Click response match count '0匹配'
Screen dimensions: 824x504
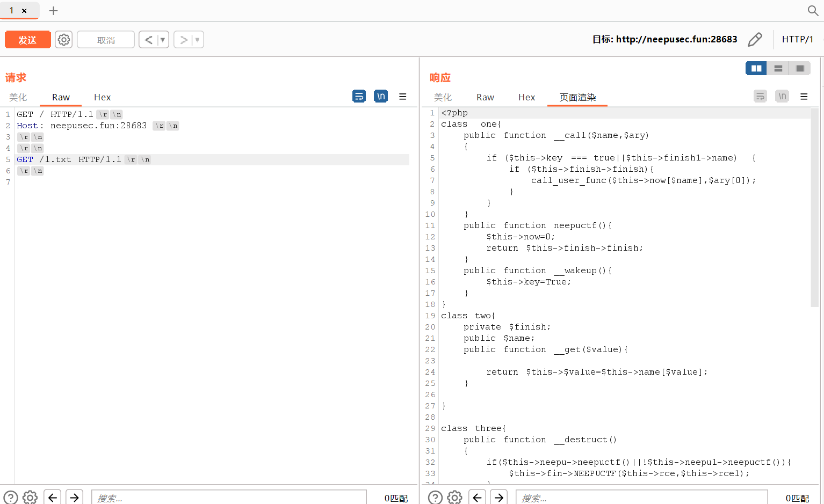coord(797,498)
